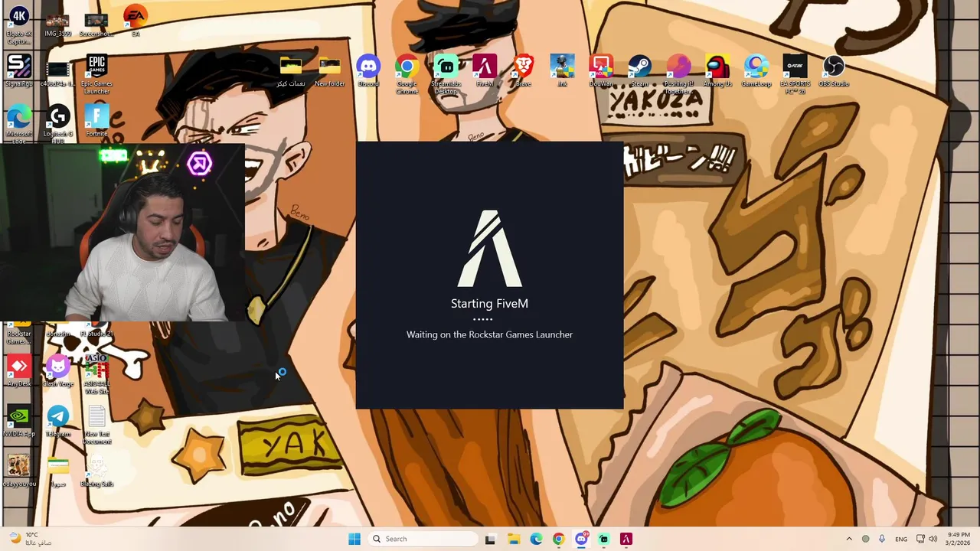This screenshot has width=980, height=551.
Task: Open New Text Document file
Action: pos(96,425)
